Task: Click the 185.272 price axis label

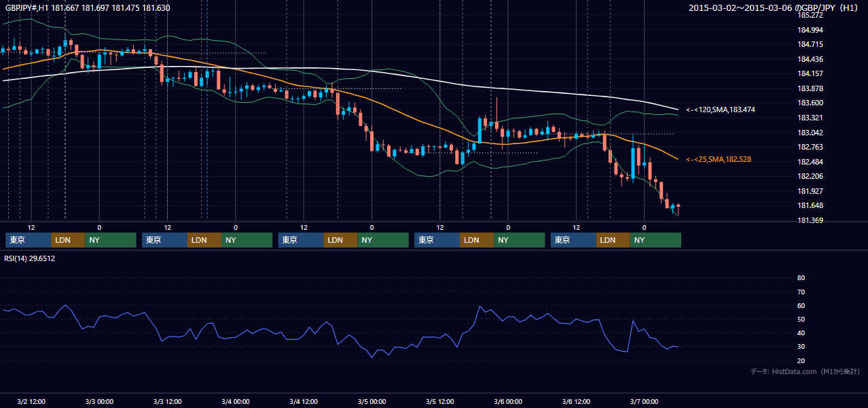Action: 810,15
